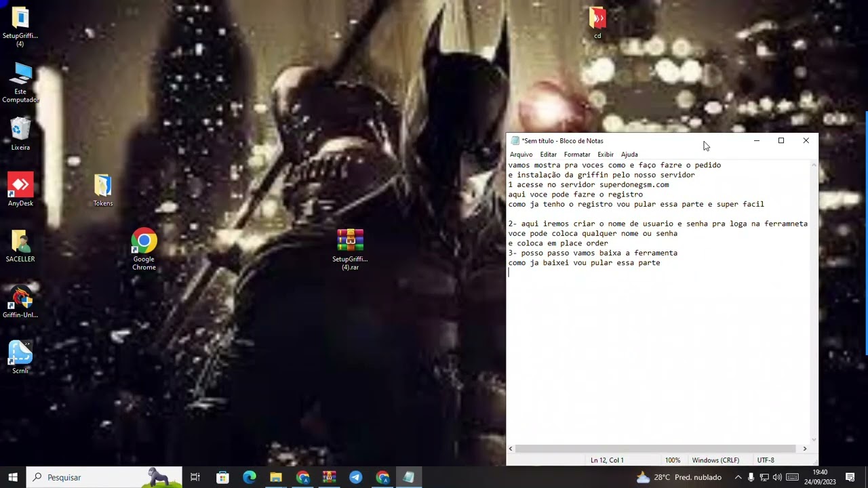Click the line "aqui voce pode fazre o registro"
Image resolution: width=868 pixels, height=488 pixels.
coord(576,195)
